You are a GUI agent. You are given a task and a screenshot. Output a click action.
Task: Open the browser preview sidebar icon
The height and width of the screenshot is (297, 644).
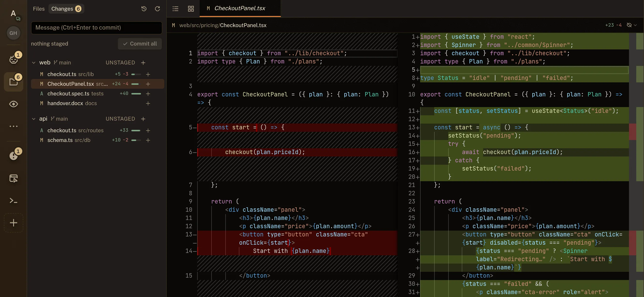14,178
